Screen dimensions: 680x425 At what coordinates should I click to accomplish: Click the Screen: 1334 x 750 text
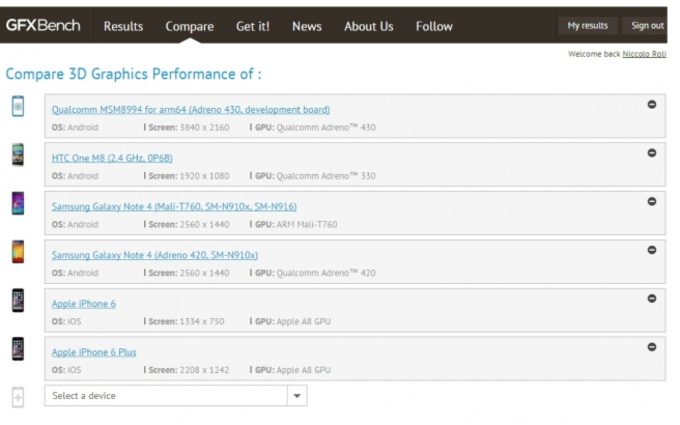tap(184, 322)
